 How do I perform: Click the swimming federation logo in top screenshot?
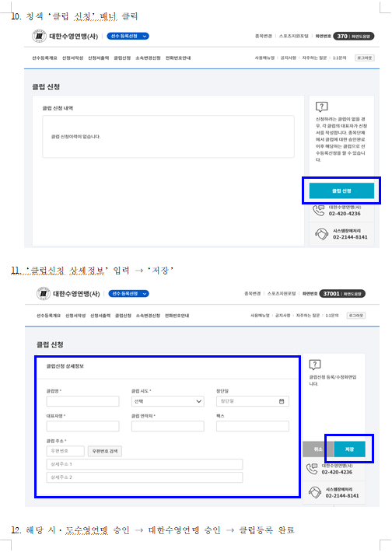coord(39,36)
